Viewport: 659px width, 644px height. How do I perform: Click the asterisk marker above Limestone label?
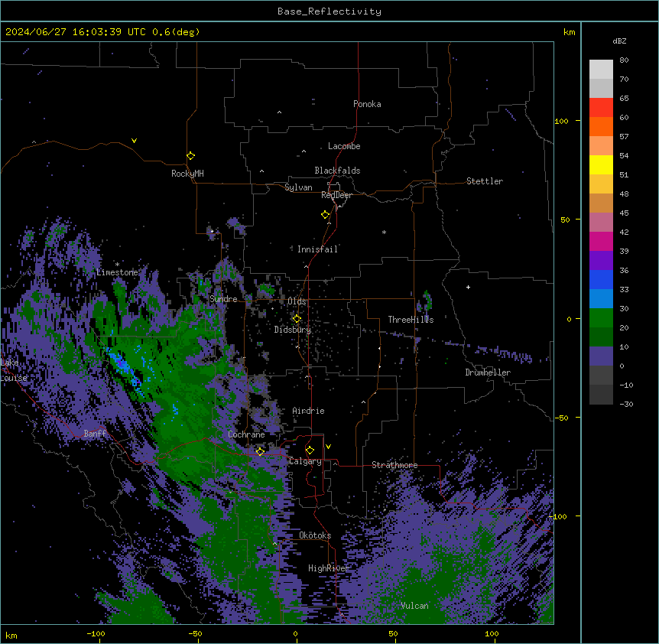pos(117,265)
